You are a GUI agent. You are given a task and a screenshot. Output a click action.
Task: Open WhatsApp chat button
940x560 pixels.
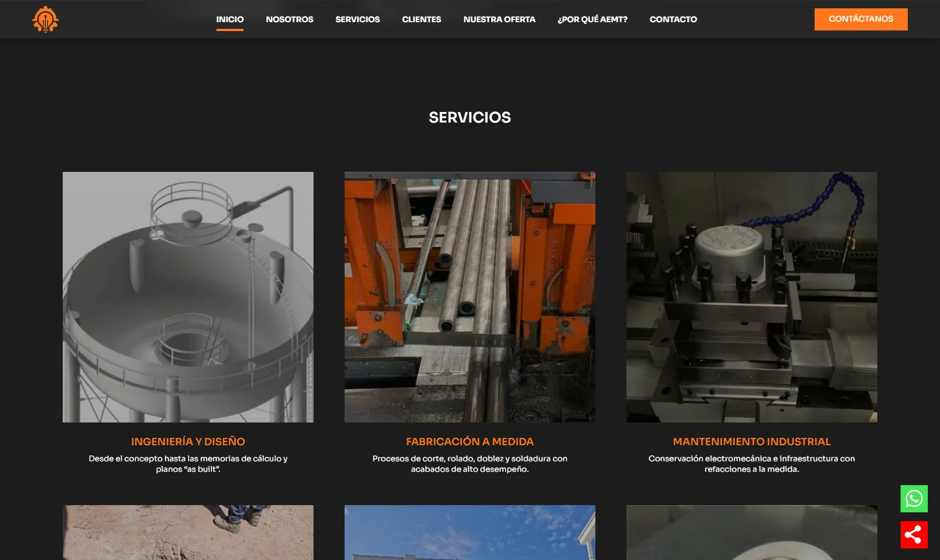point(914,498)
